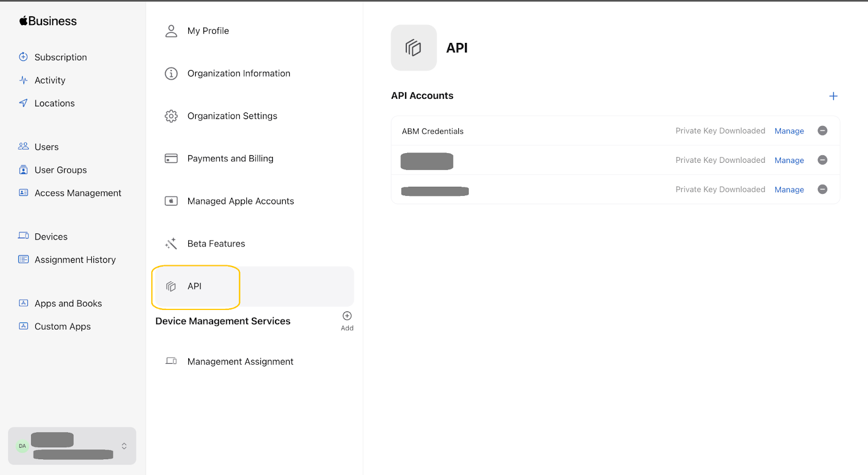The width and height of the screenshot is (868, 475).
Task: Click the Users people icon
Action: click(23, 147)
